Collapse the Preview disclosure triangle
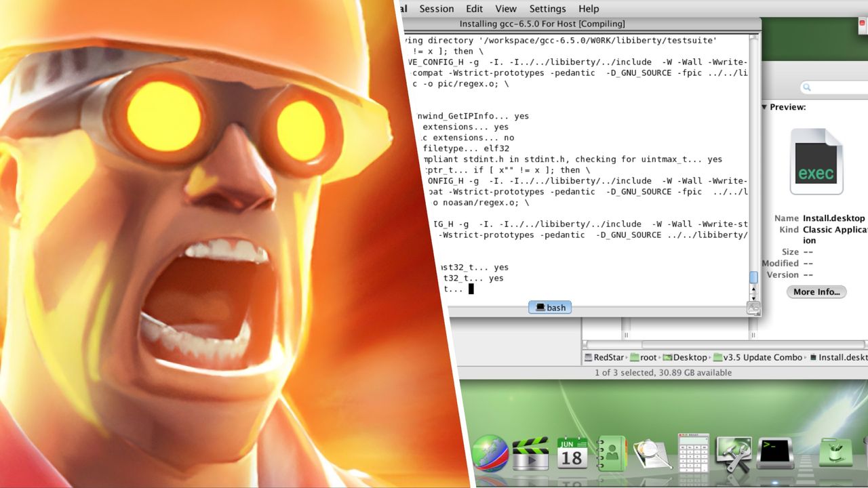The height and width of the screenshot is (488, 868). point(764,107)
